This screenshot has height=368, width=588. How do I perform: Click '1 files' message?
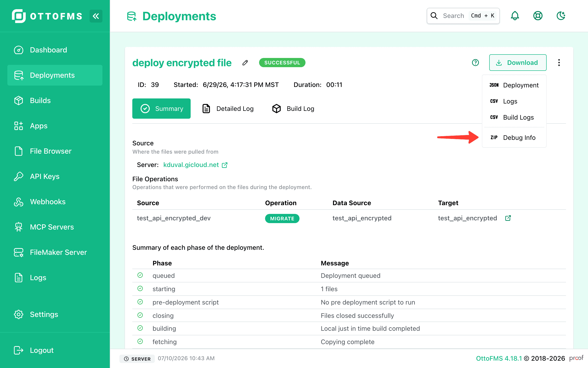point(329,289)
